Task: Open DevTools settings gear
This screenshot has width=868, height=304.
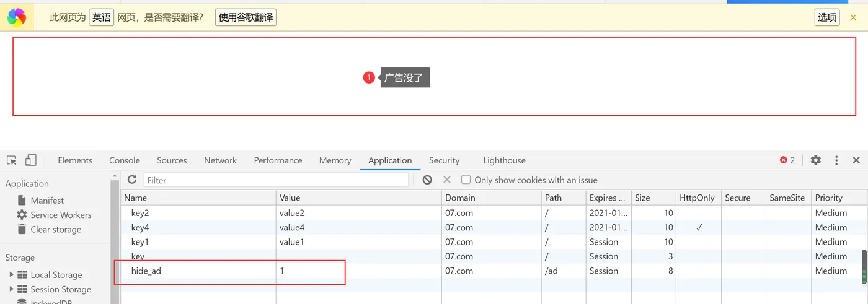Action: pos(815,160)
